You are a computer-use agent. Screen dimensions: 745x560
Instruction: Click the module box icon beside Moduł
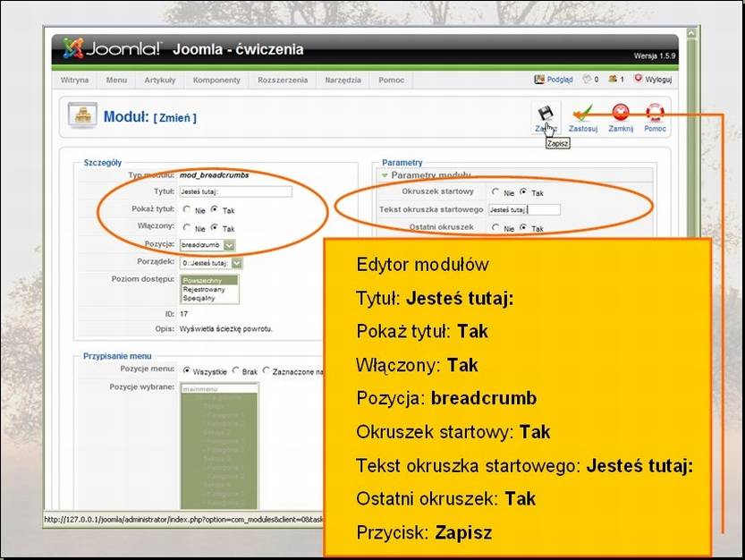click(82, 115)
